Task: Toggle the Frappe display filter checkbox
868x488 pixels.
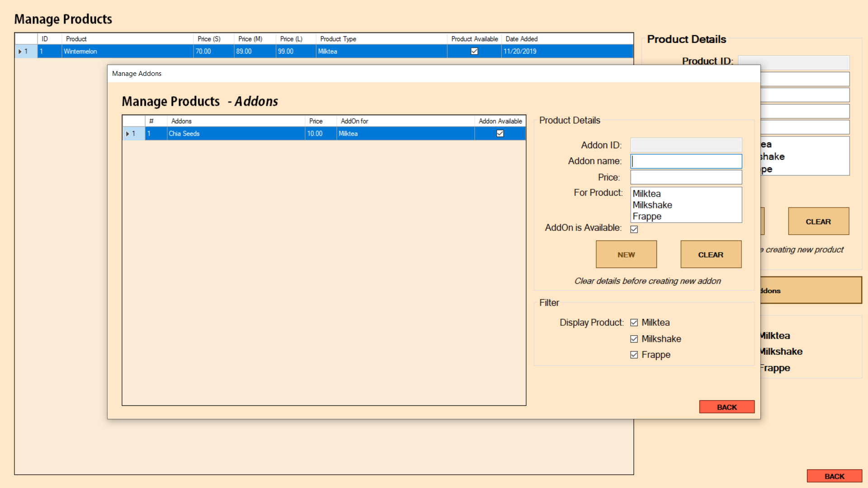Action: tap(634, 355)
